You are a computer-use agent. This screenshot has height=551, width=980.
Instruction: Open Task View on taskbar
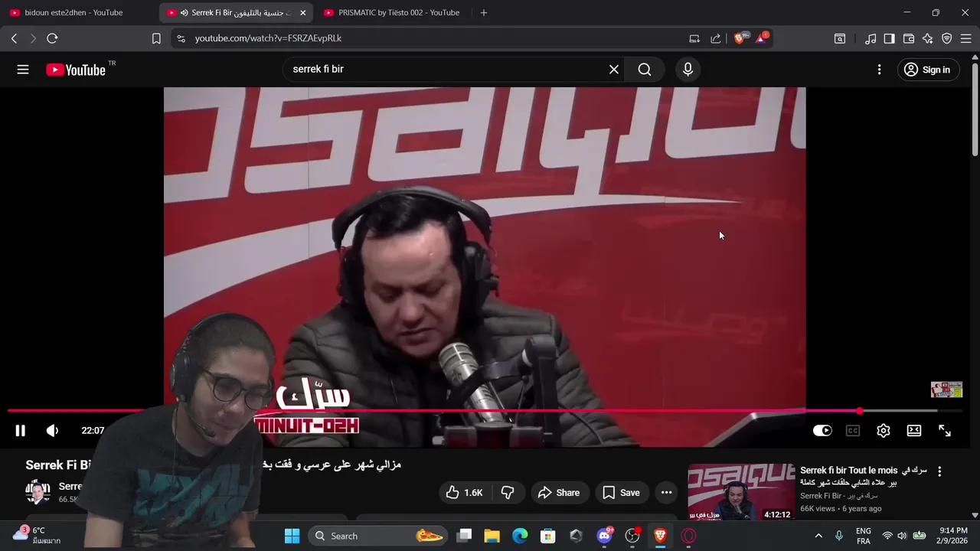coord(464,536)
